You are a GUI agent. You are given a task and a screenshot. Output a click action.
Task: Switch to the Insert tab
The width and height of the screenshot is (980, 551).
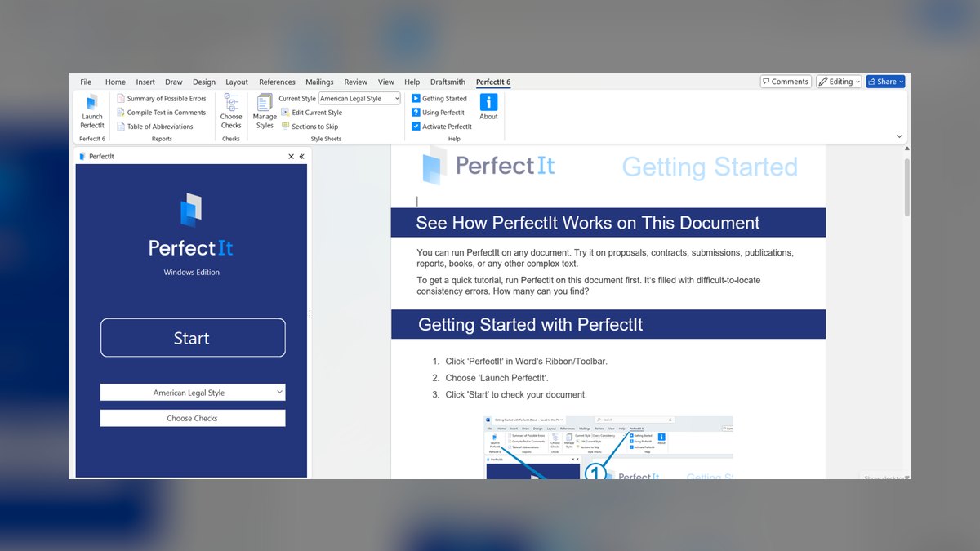(x=145, y=82)
